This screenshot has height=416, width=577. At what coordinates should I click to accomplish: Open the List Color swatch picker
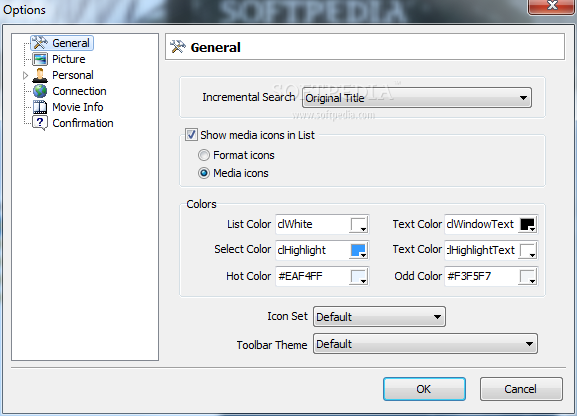pos(358,225)
